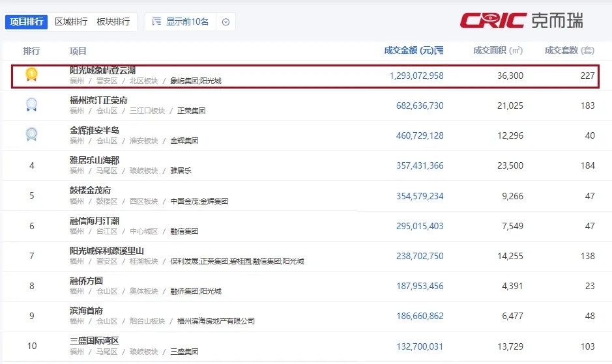
Task: Switch to 板块排行 tab
Action: [x=113, y=22]
